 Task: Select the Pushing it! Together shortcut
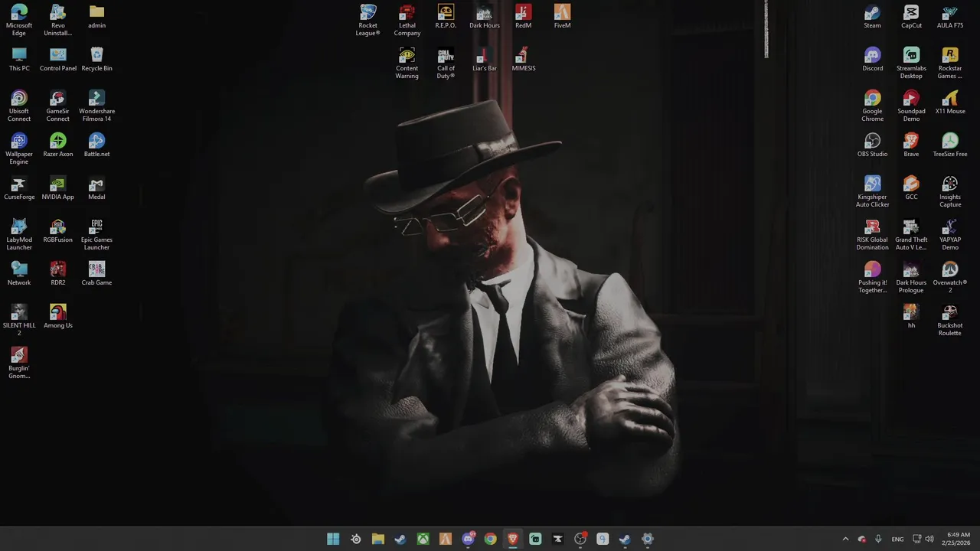pos(872,277)
